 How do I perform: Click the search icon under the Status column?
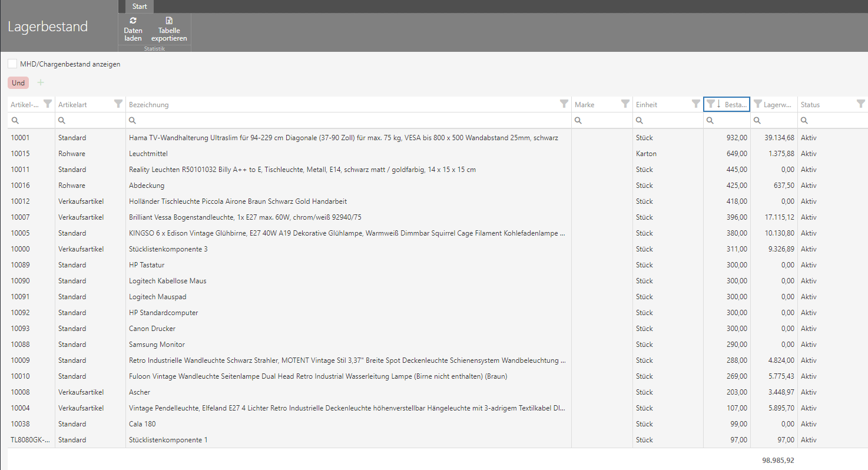(804, 120)
